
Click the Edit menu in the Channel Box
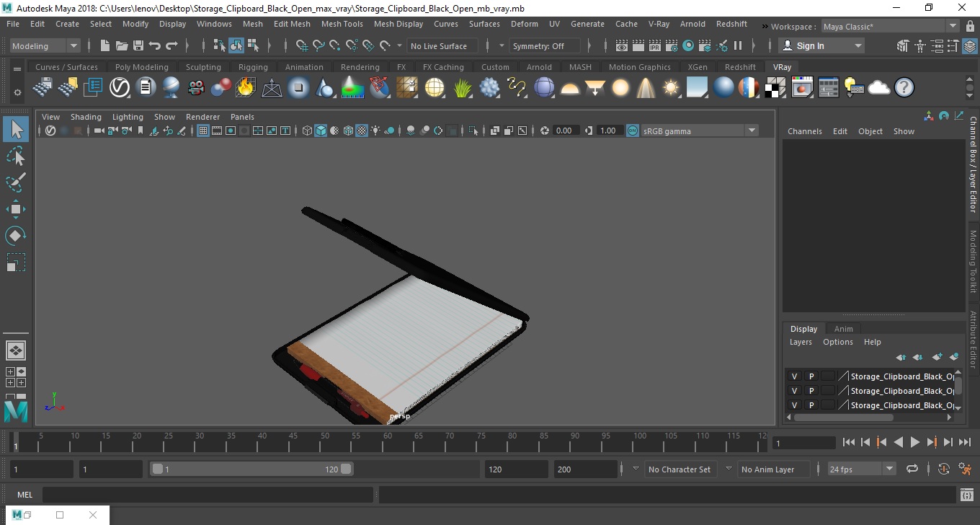tap(840, 131)
